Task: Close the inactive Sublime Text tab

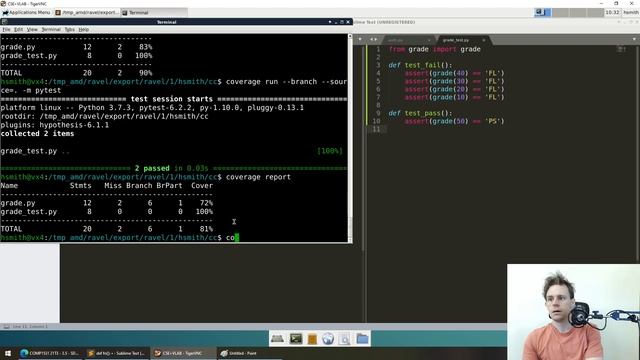Action: click(x=429, y=40)
